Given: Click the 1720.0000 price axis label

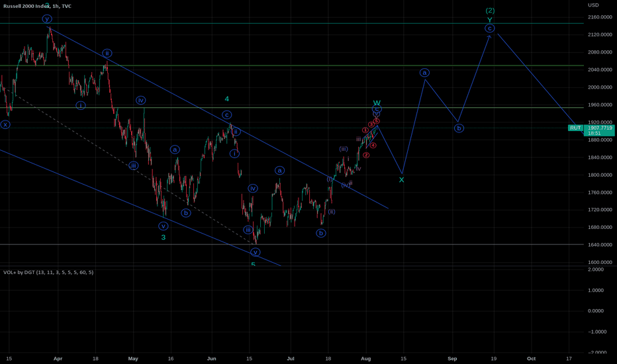Looking at the screenshot, I should pyautogui.click(x=600, y=210).
